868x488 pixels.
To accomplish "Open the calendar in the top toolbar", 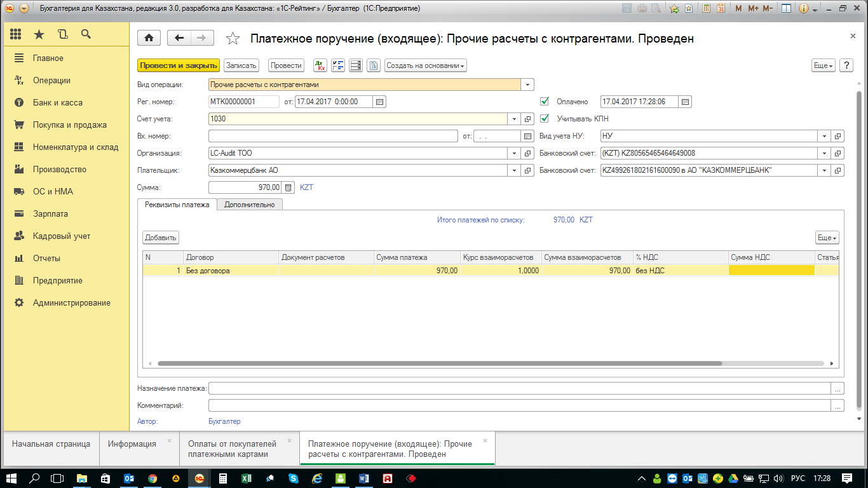I will [x=720, y=9].
